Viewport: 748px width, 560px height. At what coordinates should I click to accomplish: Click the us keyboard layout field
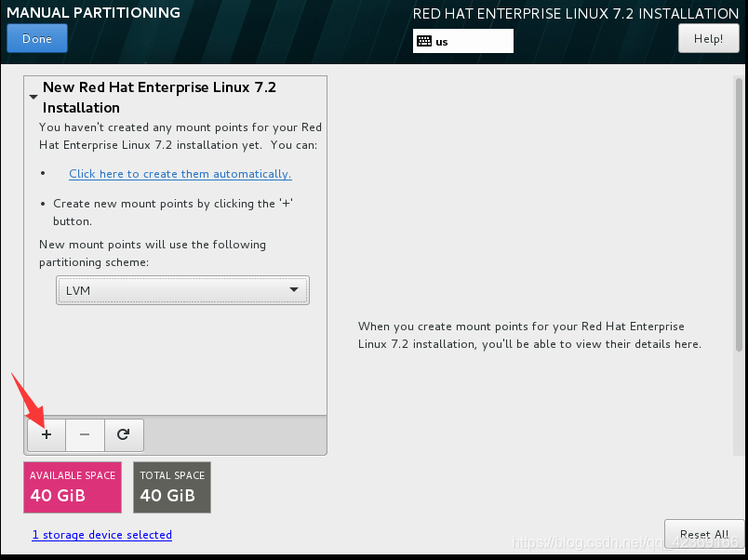click(463, 41)
